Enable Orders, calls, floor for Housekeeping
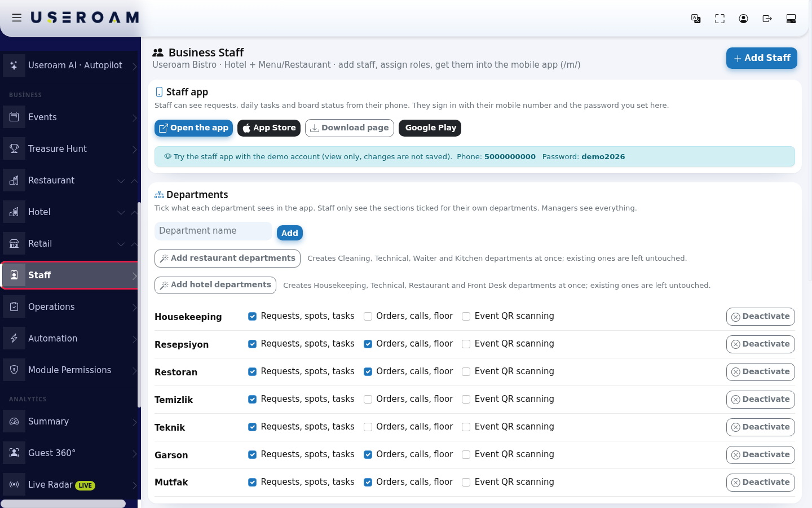The height and width of the screenshot is (508, 812). click(368, 317)
